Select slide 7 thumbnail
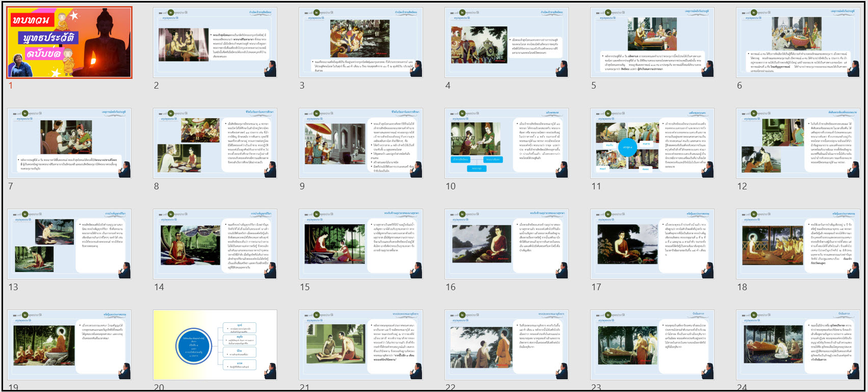The width and height of the screenshot is (868, 392). (70, 143)
